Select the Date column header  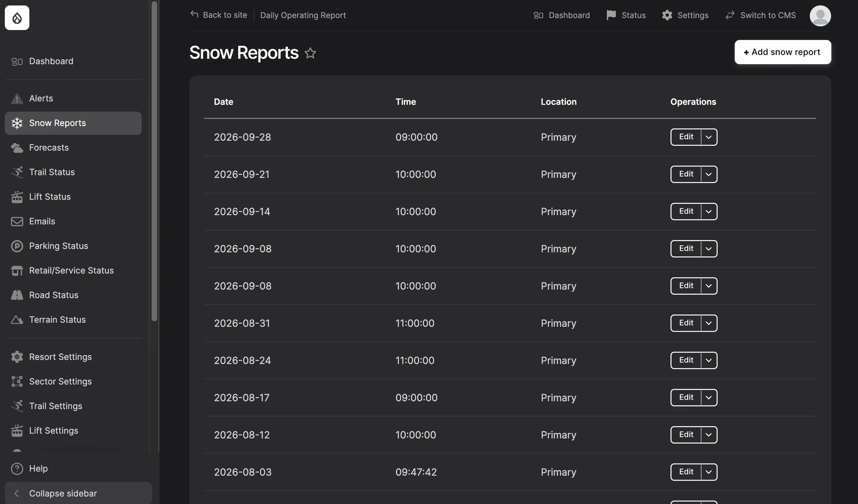224,102
